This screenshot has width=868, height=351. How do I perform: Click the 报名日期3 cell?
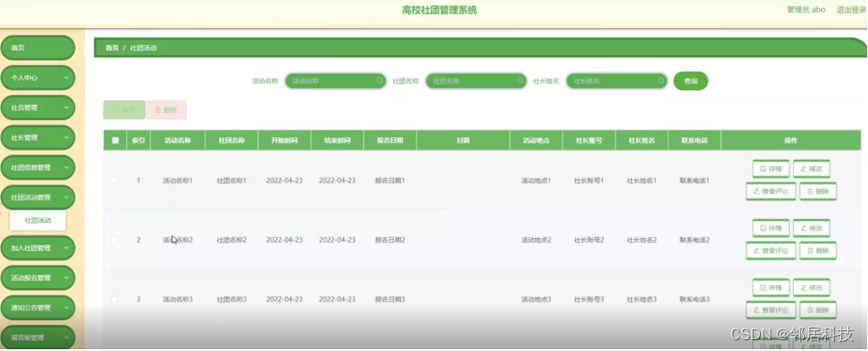point(390,300)
